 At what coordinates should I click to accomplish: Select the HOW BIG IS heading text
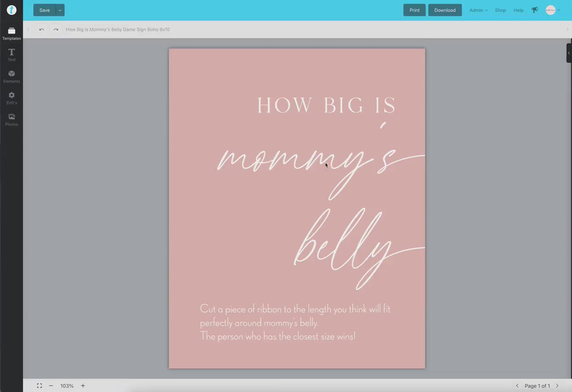(x=327, y=105)
